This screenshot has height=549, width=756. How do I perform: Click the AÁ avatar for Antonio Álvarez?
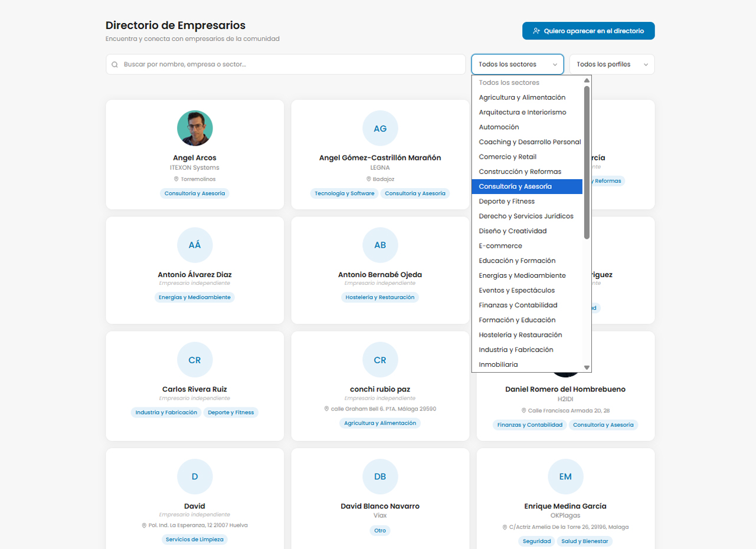coord(195,245)
